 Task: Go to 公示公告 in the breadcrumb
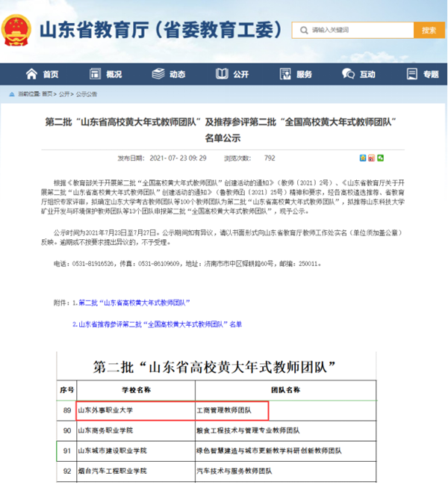click(x=87, y=94)
